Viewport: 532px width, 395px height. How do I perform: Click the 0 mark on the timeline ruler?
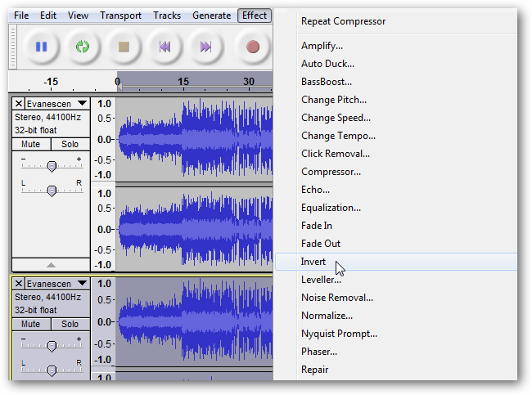[117, 82]
